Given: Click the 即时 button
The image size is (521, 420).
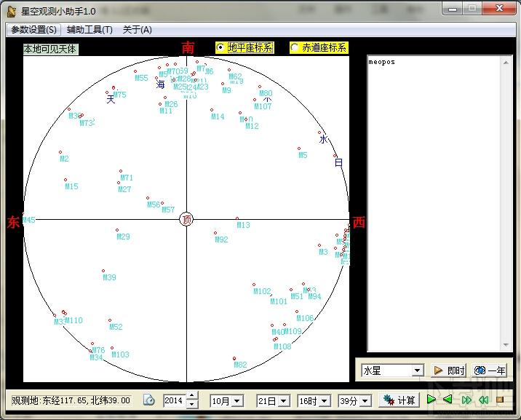Looking at the screenshot, I should pyautogui.click(x=449, y=371).
